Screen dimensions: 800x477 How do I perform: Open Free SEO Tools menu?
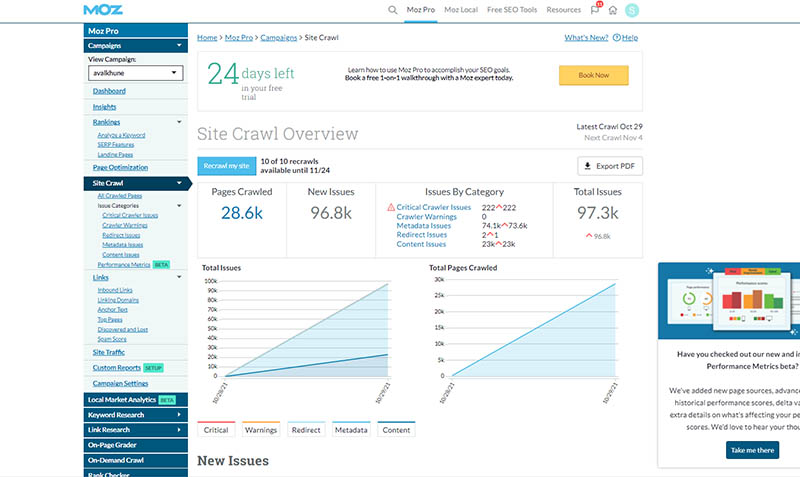coord(512,10)
